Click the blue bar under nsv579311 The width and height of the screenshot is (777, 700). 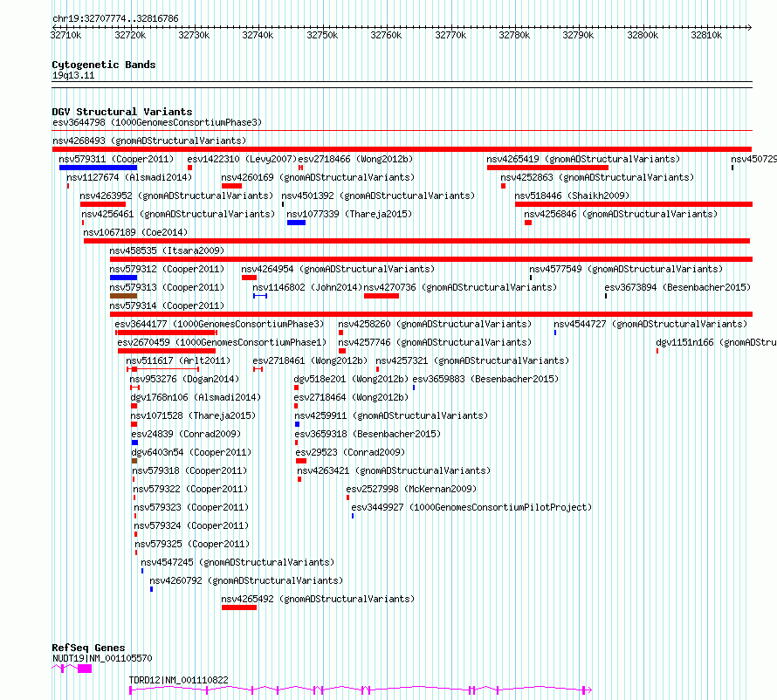click(x=98, y=168)
